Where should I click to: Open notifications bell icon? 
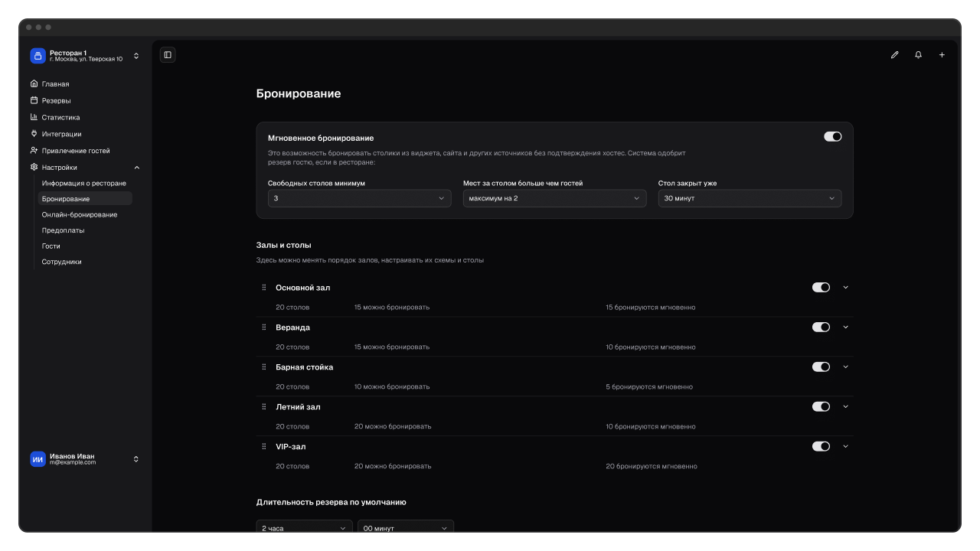[x=918, y=55]
